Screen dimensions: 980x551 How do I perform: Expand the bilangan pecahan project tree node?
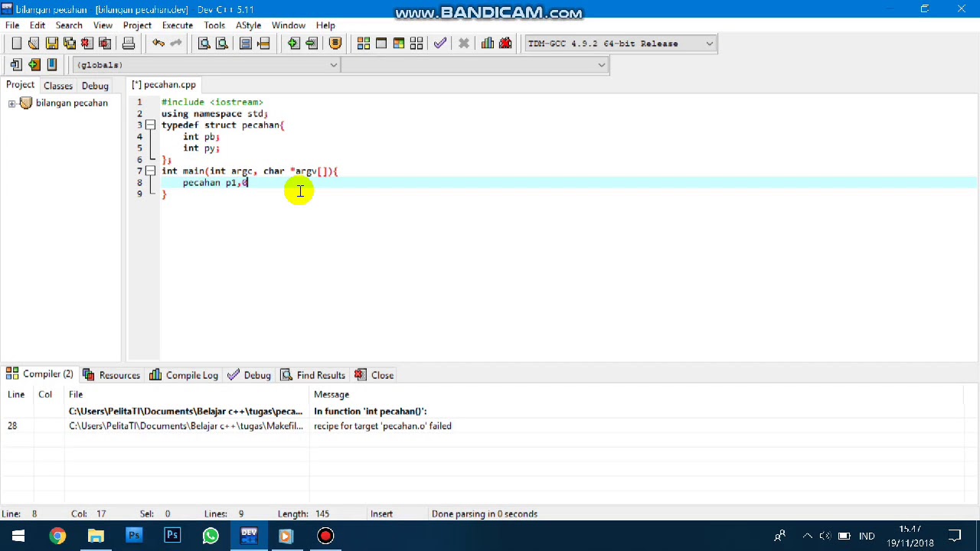[12, 103]
